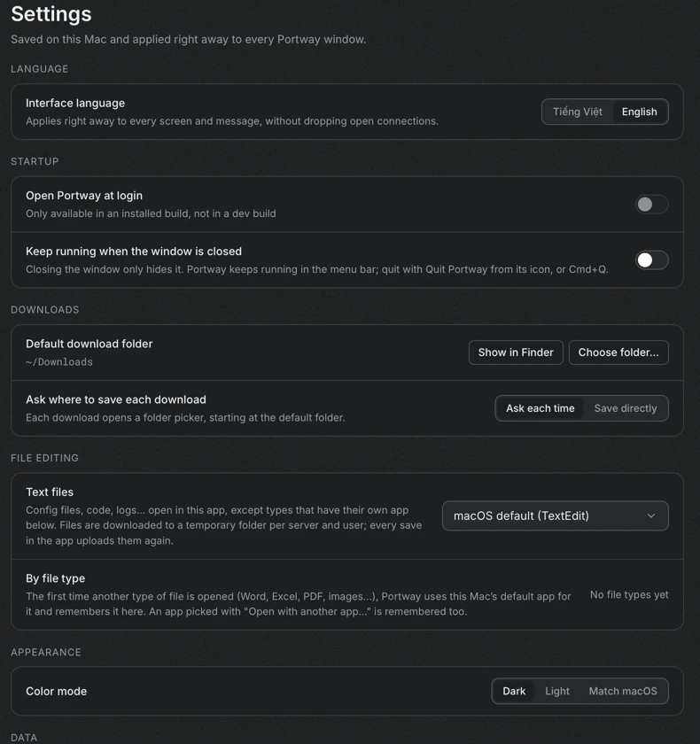
Task: Choose Dark color mode
Action: coord(514,692)
